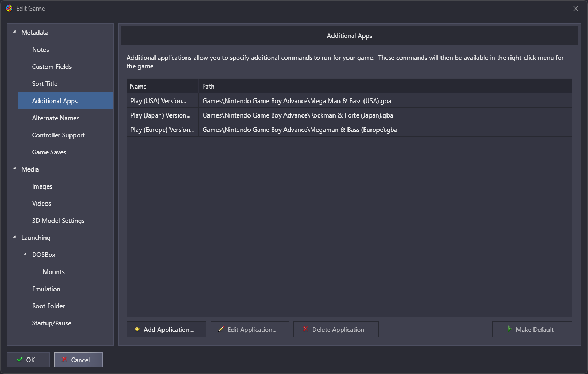Select the Play (Japan) Version row name
588x374 pixels.
160,115
